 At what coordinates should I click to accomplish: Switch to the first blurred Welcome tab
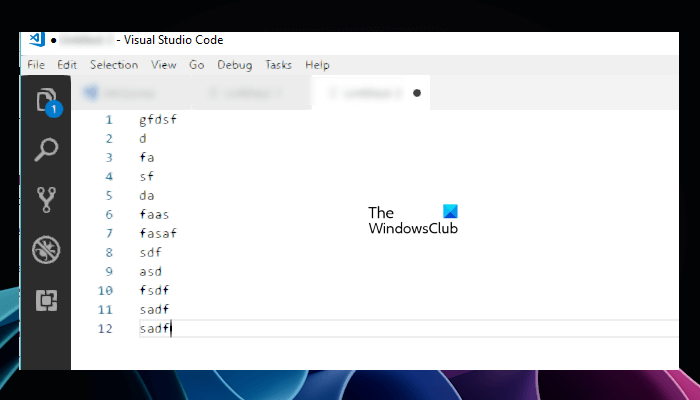[x=132, y=93]
